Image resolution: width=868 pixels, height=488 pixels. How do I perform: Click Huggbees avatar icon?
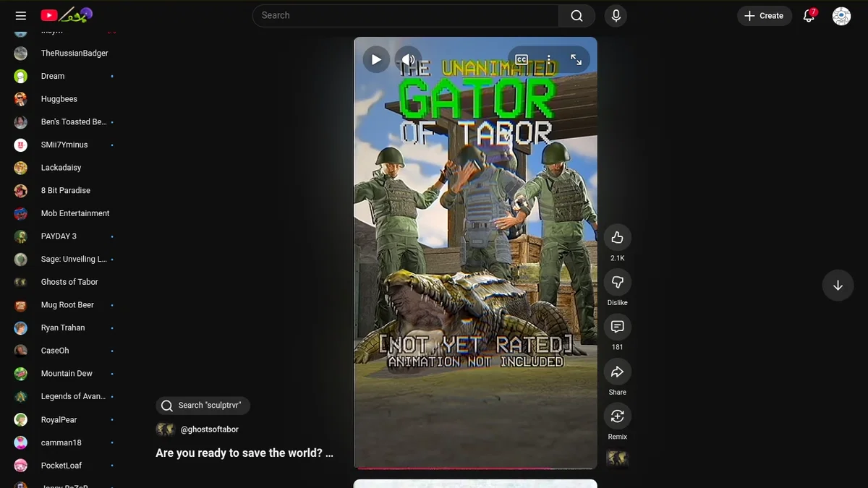click(x=21, y=99)
